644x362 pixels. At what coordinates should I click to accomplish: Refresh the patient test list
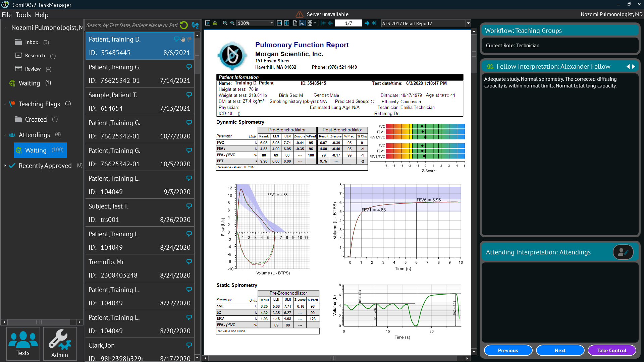[184, 25]
